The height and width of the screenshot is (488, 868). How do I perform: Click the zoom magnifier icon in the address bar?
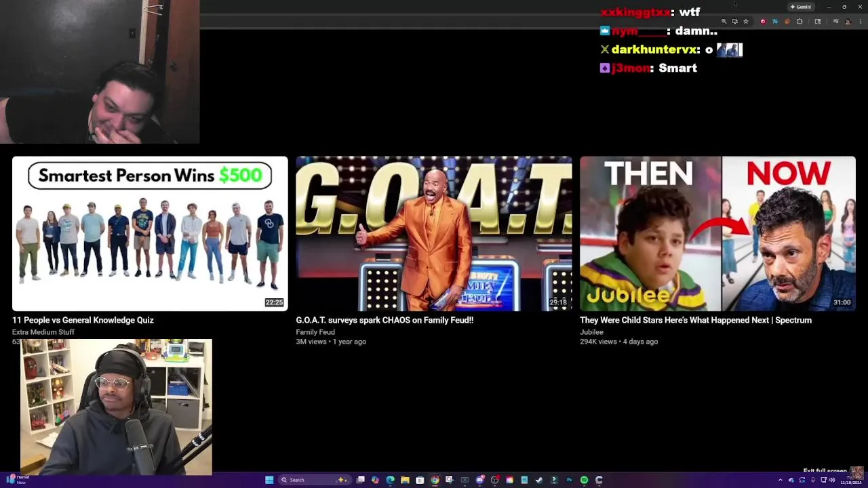[724, 22]
